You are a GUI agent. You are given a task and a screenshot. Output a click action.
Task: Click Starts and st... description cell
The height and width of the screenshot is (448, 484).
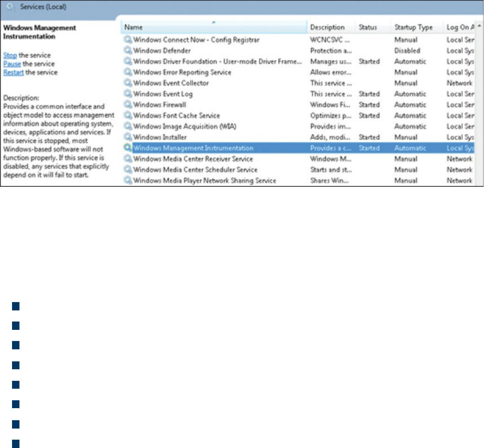pos(331,170)
